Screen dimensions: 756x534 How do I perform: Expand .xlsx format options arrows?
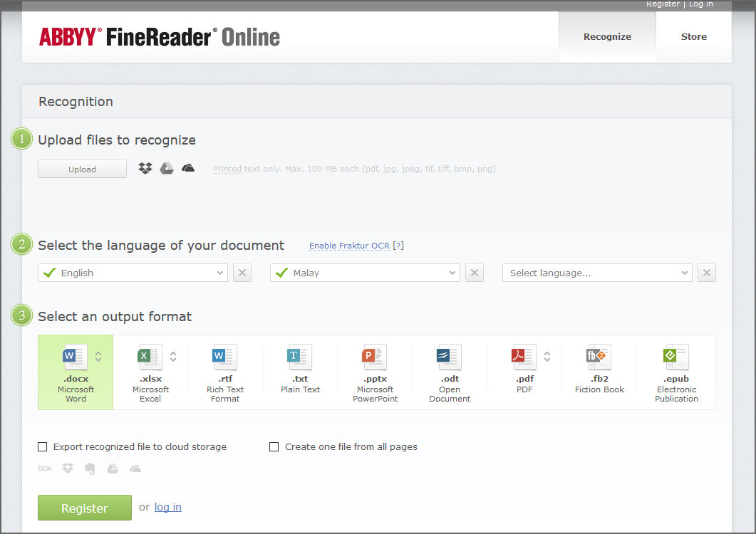(x=173, y=357)
